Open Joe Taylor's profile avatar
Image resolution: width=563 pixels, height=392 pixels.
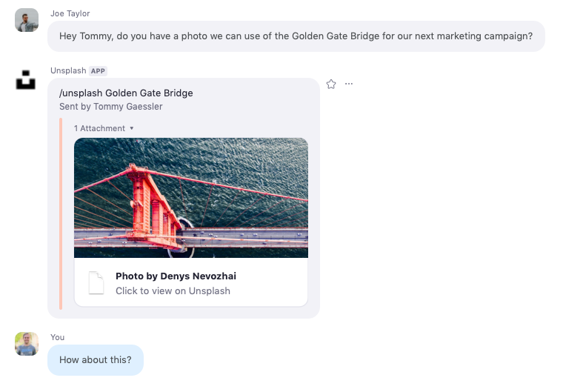click(x=27, y=20)
